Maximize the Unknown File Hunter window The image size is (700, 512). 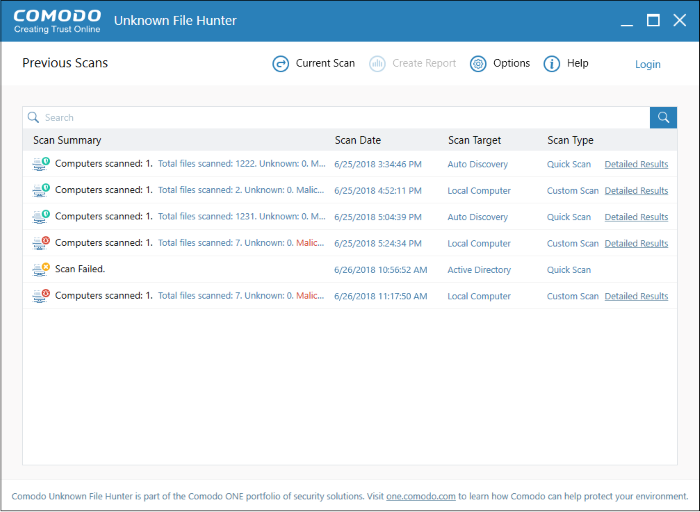pos(653,20)
